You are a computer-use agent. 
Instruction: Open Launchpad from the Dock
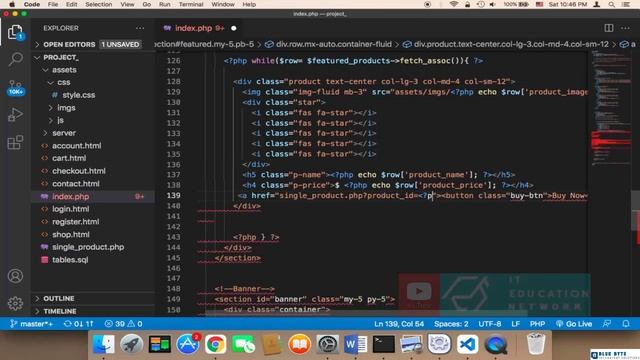[131, 344]
